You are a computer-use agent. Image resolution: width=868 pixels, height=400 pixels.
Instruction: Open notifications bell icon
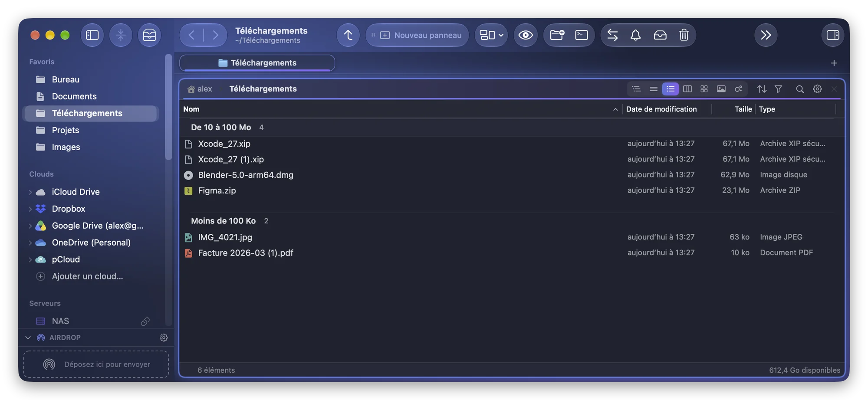tap(635, 35)
